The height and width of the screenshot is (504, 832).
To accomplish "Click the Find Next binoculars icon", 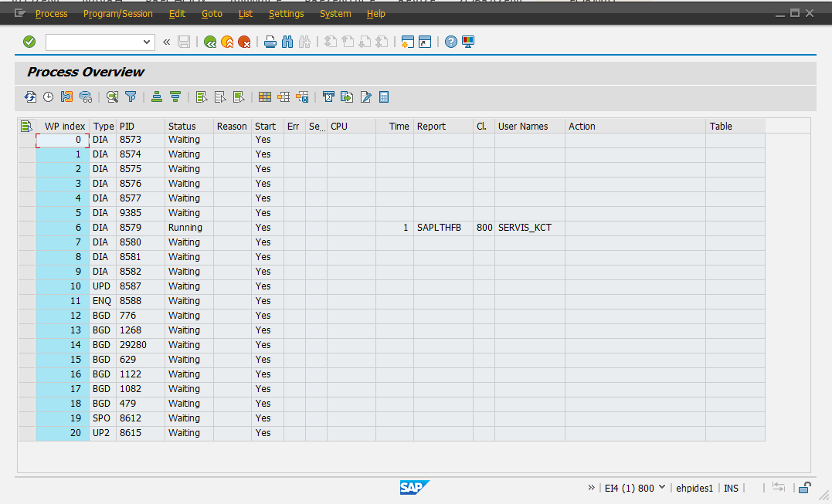I will tap(304, 42).
